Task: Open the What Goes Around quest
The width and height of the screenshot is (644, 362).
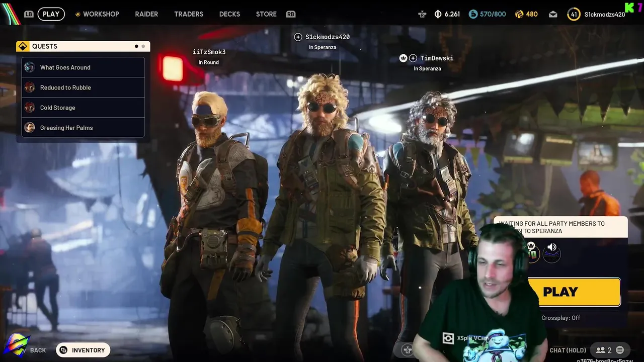Action: [83, 67]
